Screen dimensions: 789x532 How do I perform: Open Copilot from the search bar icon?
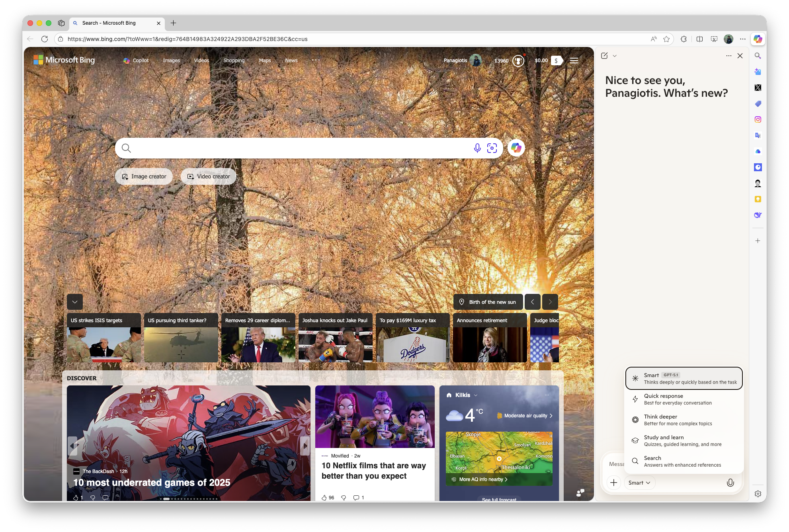(516, 148)
